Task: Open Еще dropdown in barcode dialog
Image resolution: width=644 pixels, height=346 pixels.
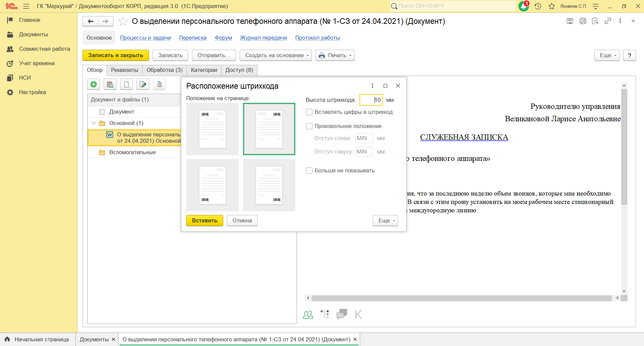Action: click(x=385, y=220)
